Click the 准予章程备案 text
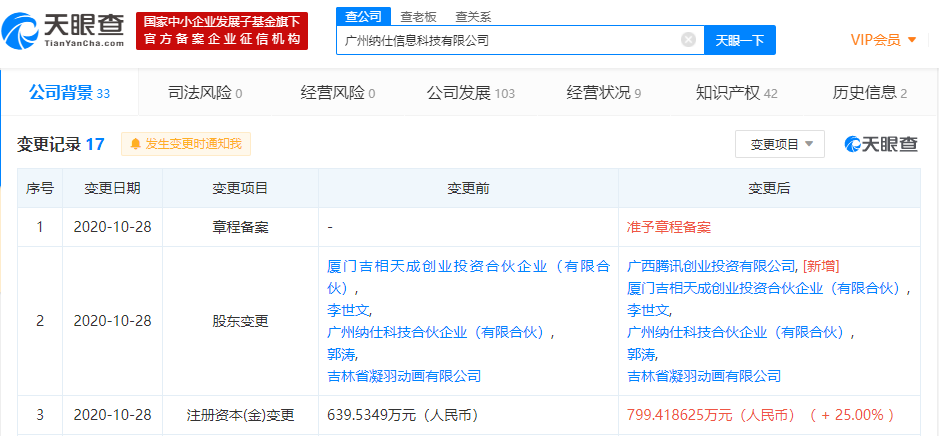Screen dimensions: 939x436 pos(669,228)
